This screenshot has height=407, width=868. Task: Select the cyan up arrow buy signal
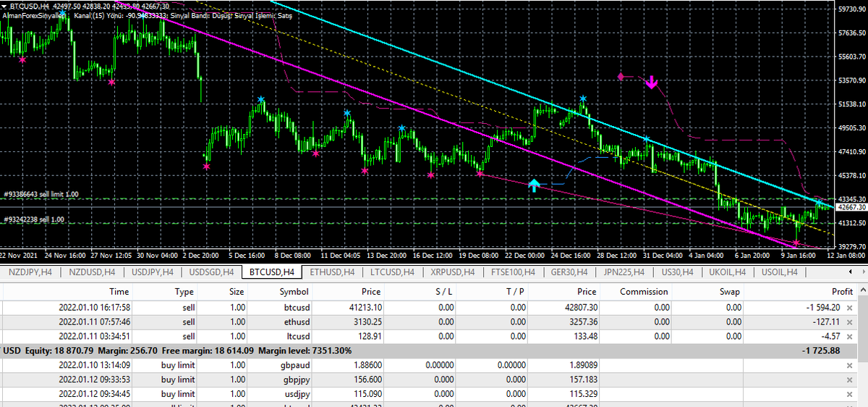click(x=534, y=185)
